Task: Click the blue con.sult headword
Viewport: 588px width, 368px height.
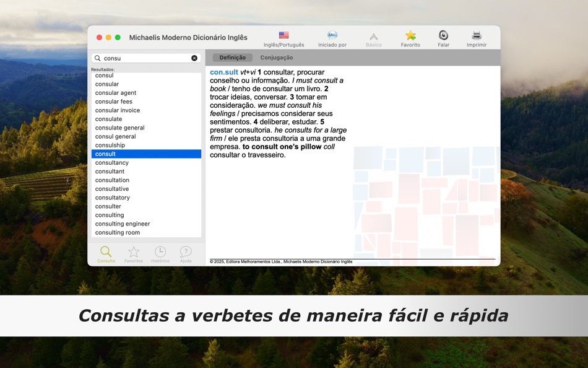Action: click(x=224, y=72)
